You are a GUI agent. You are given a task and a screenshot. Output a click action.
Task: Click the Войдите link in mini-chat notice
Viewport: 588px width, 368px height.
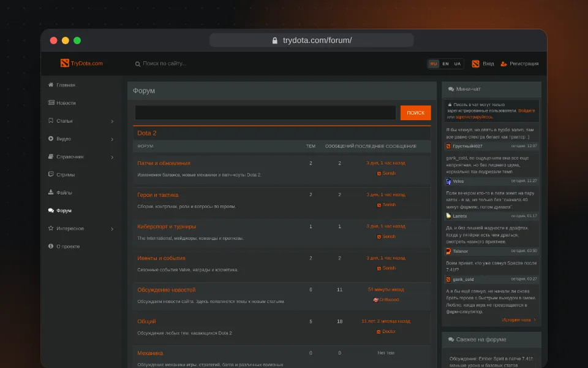[527, 111]
